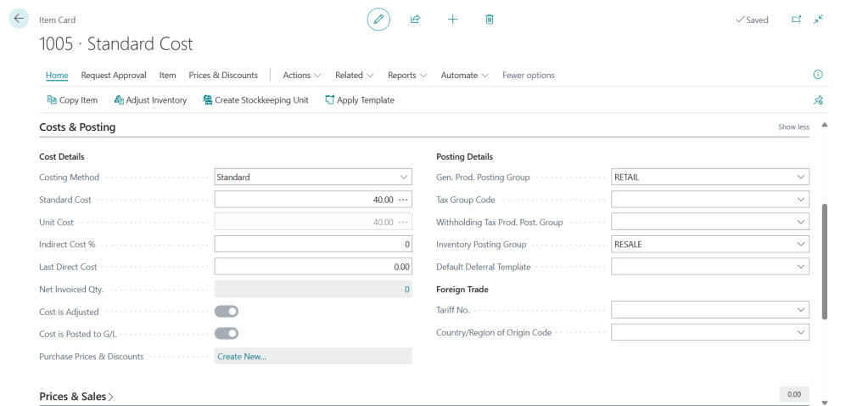
Task: Click the pencil edit icon
Action: (x=378, y=20)
